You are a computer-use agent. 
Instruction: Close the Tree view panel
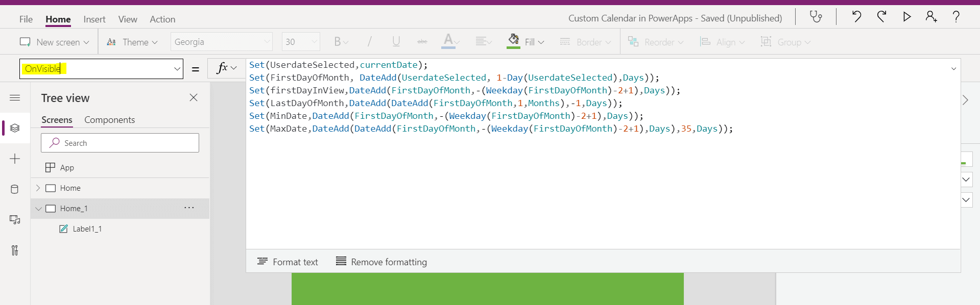[194, 97]
